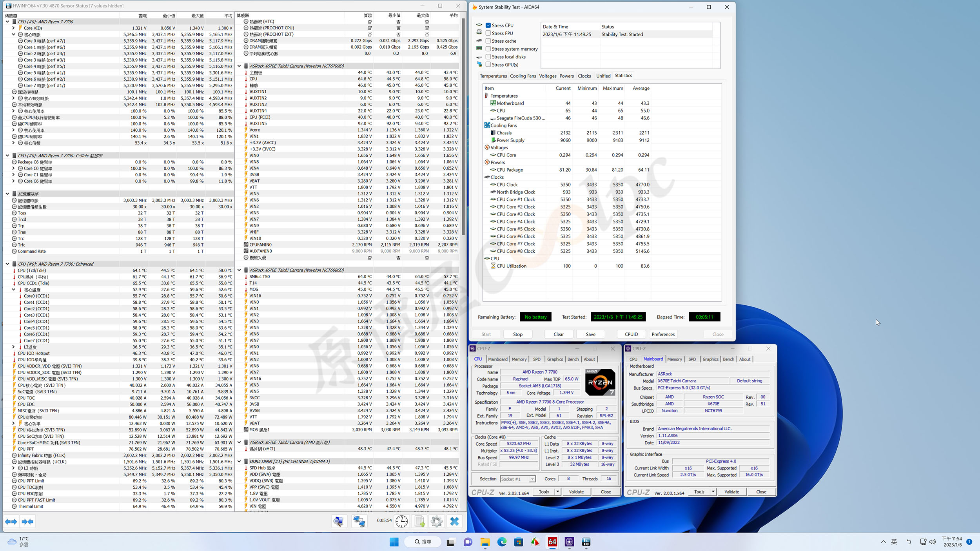Open HWiNFO network computers icon
This screenshot has height=551, width=980.
359,521
